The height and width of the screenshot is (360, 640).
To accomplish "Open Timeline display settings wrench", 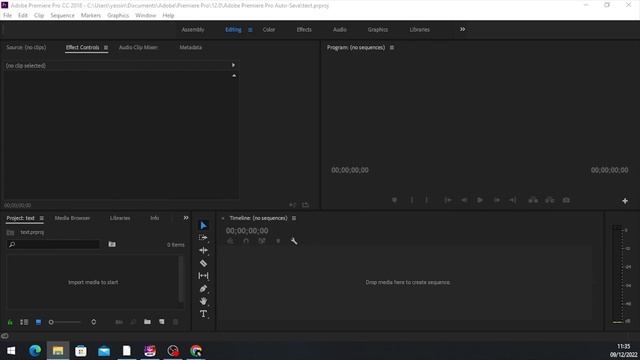I will 294,241.
